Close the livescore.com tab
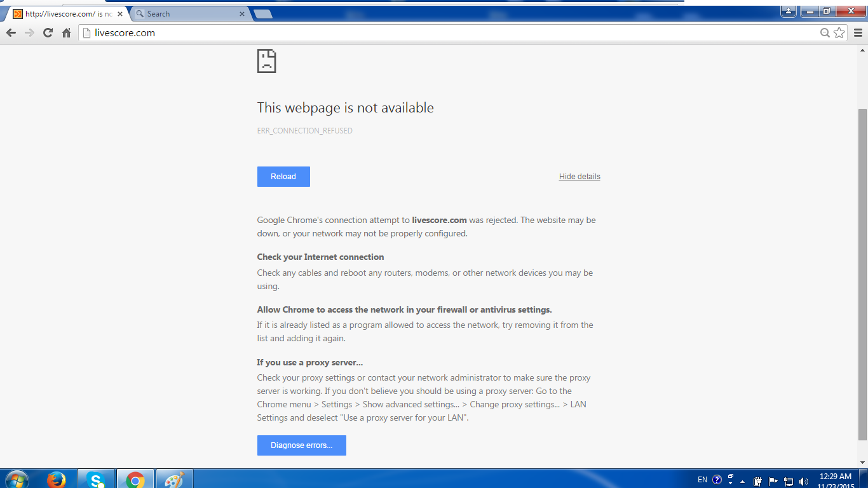 (x=120, y=14)
